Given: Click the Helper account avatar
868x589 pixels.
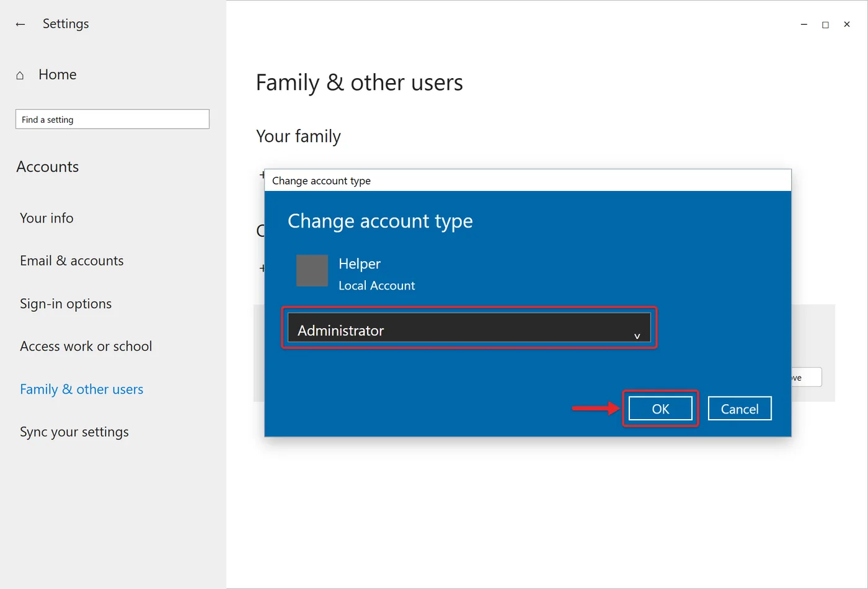Looking at the screenshot, I should coord(312,270).
